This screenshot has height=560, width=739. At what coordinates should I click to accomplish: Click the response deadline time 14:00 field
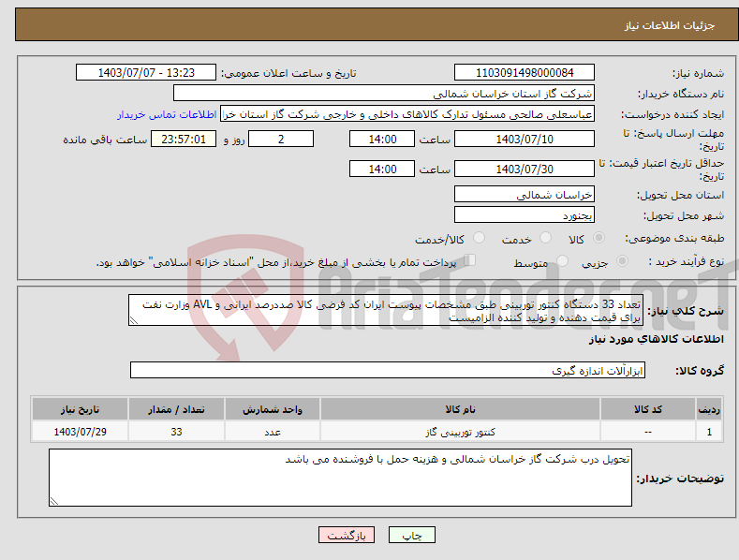(382, 139)
